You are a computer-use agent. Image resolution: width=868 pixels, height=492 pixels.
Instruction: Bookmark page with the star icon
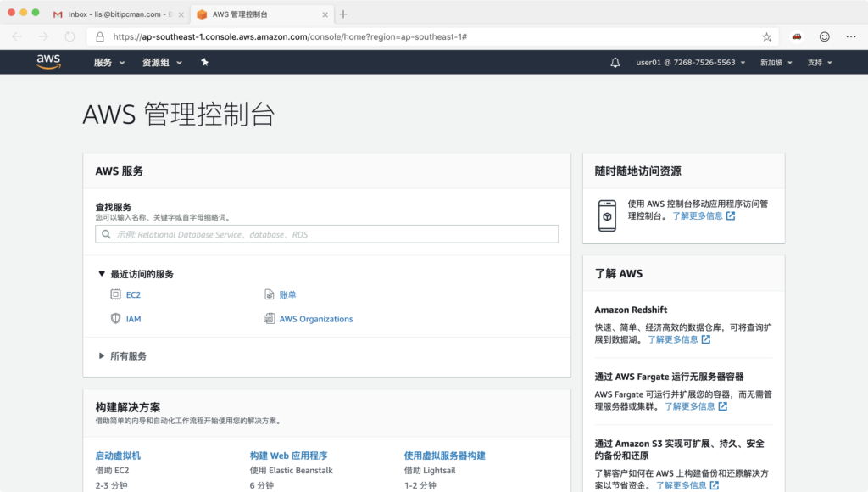766,37
